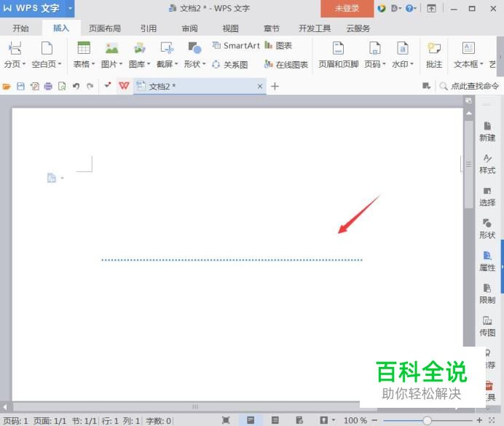The image size is (504, 426).
Task: Click zoom slider handle
Action: 427,420
